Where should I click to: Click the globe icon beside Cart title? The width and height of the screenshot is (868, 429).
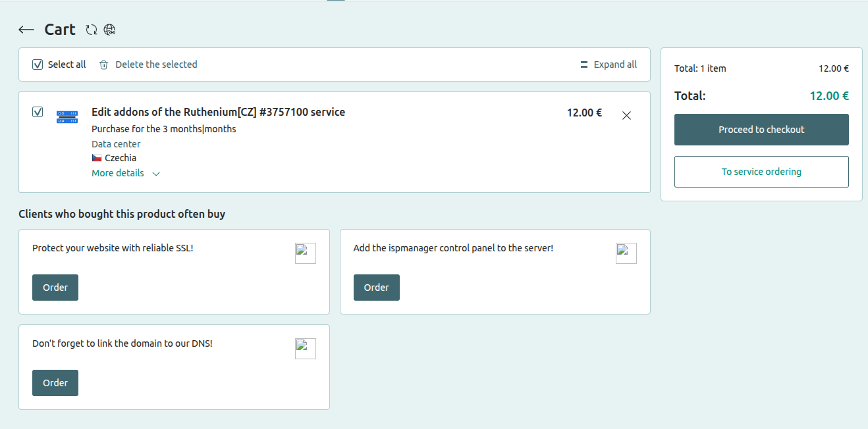[x=109, y=30]
